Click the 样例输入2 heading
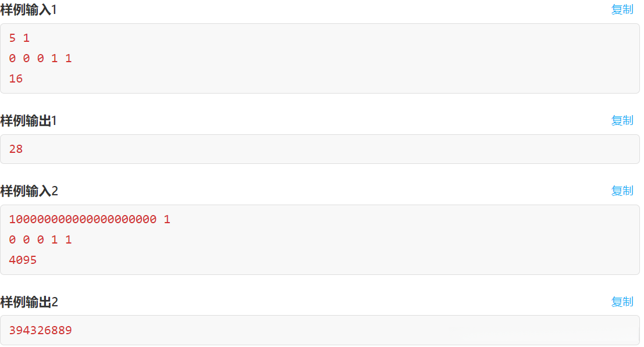644x347 pixels. 29,191
